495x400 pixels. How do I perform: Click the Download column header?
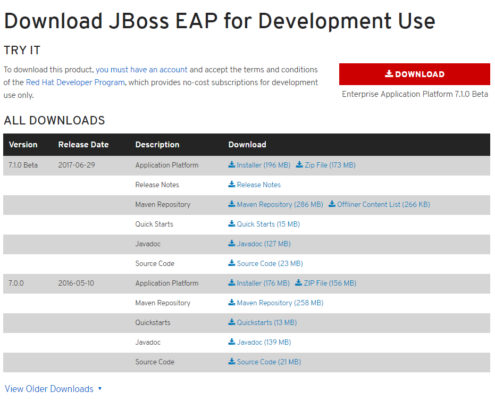[x=247, y=145]
